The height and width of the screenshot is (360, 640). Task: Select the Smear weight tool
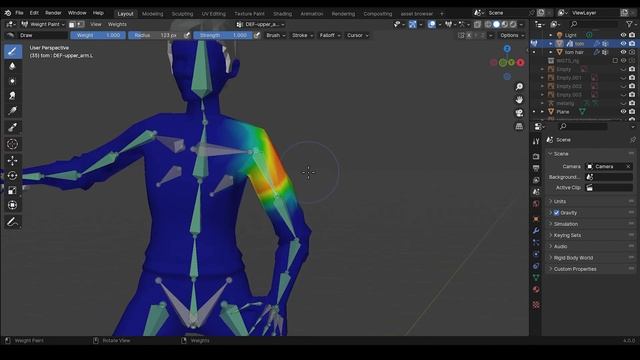click(12, 96)
